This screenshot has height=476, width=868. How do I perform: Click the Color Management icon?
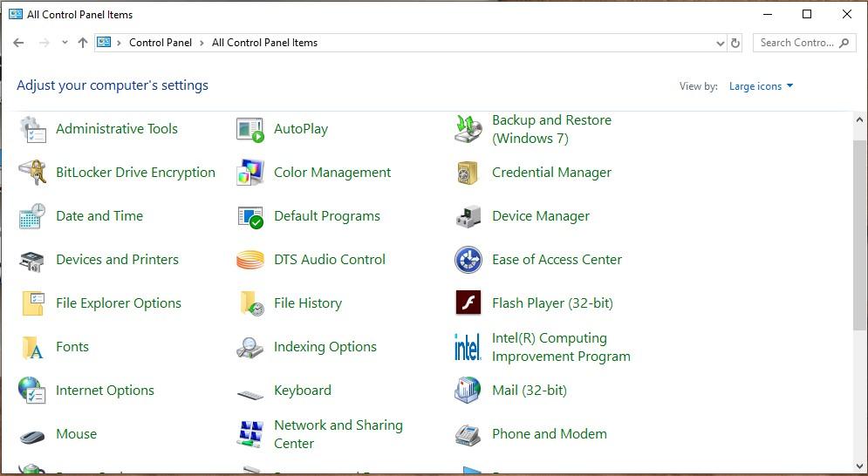(x=250, y=173)
